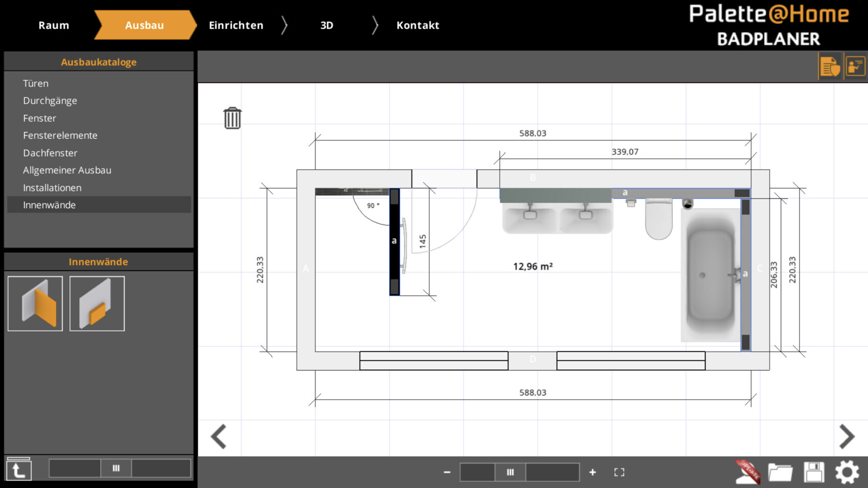Image resolution: width=868 pixels, height=488 pixels.
Task: Open the document with shield icon
Action: (830, 66)
